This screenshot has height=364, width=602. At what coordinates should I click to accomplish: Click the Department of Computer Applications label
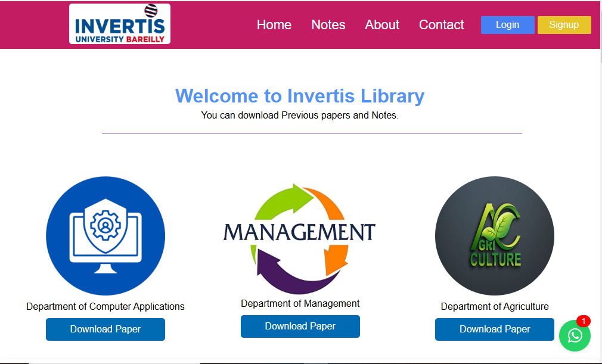click(105, 307)
